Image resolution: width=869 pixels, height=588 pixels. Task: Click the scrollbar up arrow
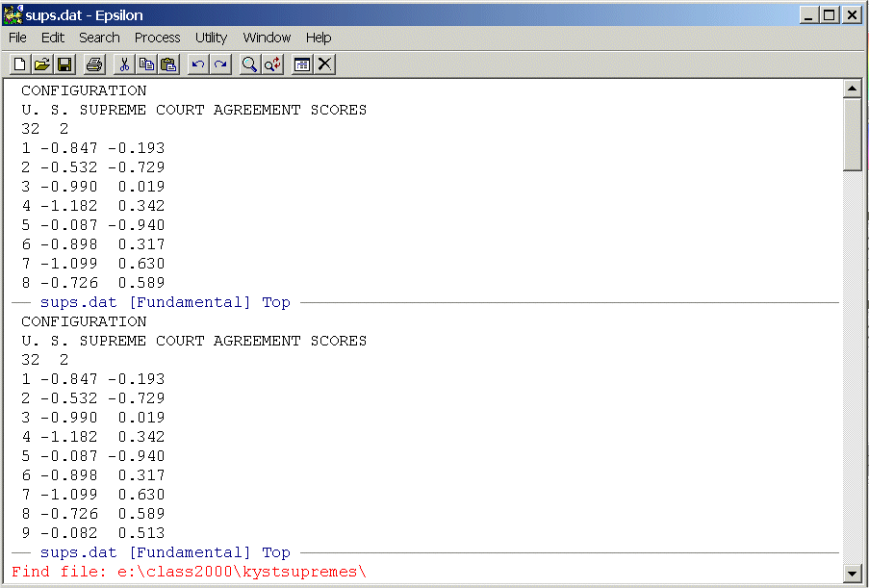click(851, 89)
